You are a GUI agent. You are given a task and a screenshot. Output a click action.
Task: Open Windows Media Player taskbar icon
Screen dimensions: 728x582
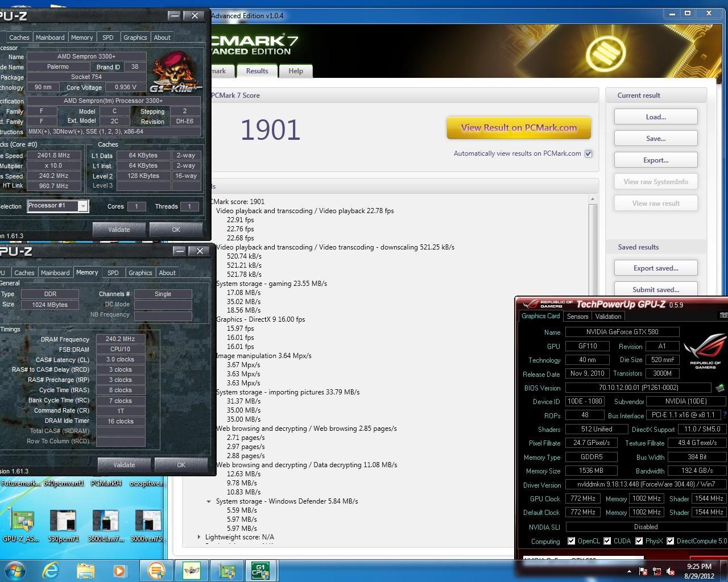tap(119, 570)
